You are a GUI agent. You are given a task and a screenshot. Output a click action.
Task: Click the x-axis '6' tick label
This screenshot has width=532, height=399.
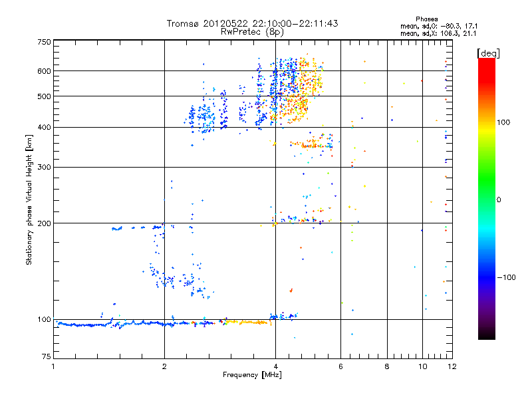point(340,366)
